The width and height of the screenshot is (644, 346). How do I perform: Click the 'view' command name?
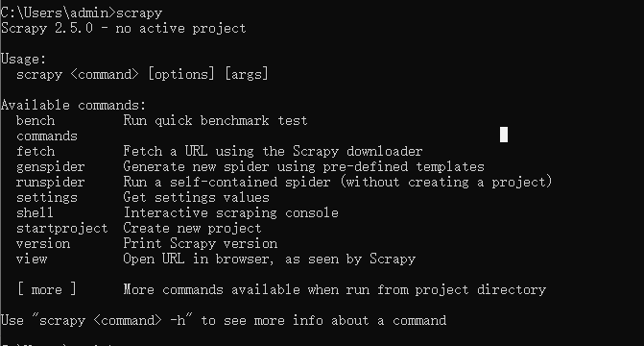click(x=32, y=259)
